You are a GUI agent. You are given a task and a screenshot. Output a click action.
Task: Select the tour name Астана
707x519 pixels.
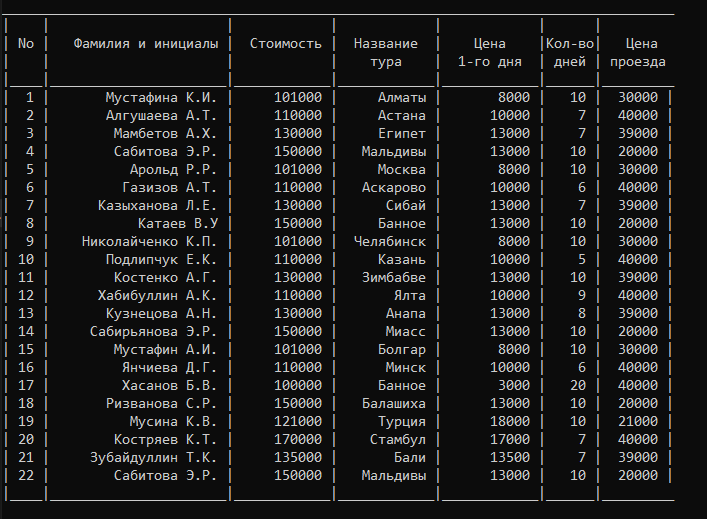[x=402, y=115]
